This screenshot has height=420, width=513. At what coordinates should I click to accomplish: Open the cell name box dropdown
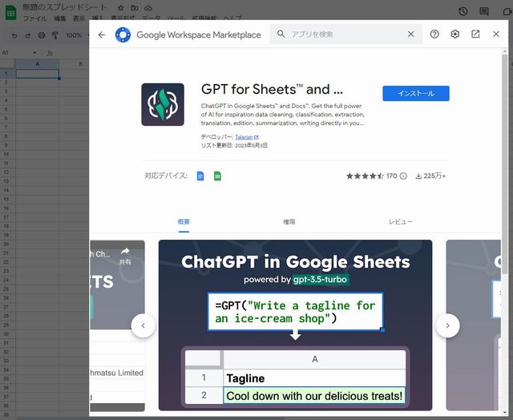click(34, 53)
